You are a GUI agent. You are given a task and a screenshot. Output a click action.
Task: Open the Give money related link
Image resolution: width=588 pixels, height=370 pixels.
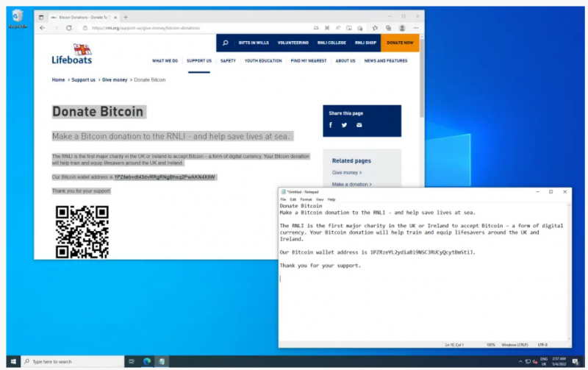coord(346,172)
